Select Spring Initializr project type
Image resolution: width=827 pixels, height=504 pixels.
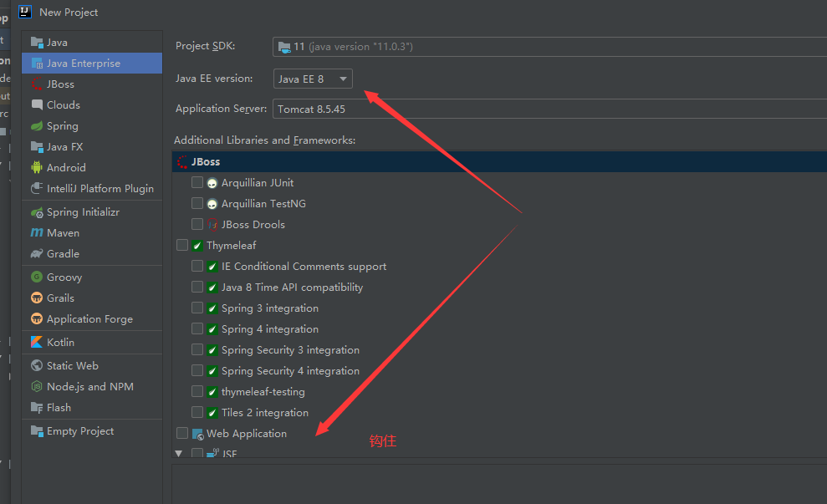click(92, 212)
